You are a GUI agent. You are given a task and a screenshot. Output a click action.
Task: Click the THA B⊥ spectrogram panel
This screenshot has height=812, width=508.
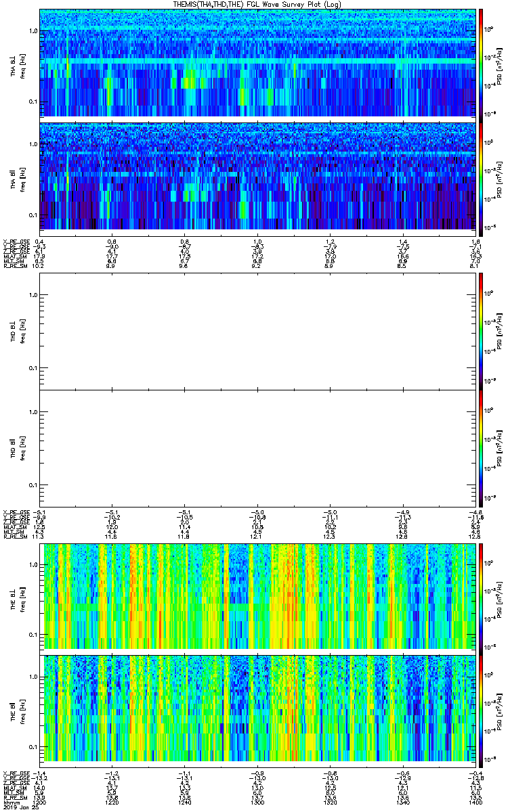tap(257, 63)
